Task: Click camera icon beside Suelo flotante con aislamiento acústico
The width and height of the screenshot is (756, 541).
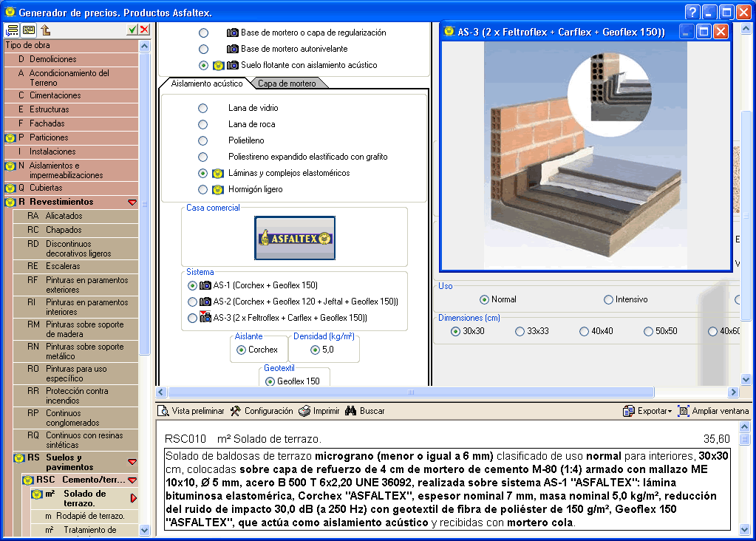Action: pos(232,65)
